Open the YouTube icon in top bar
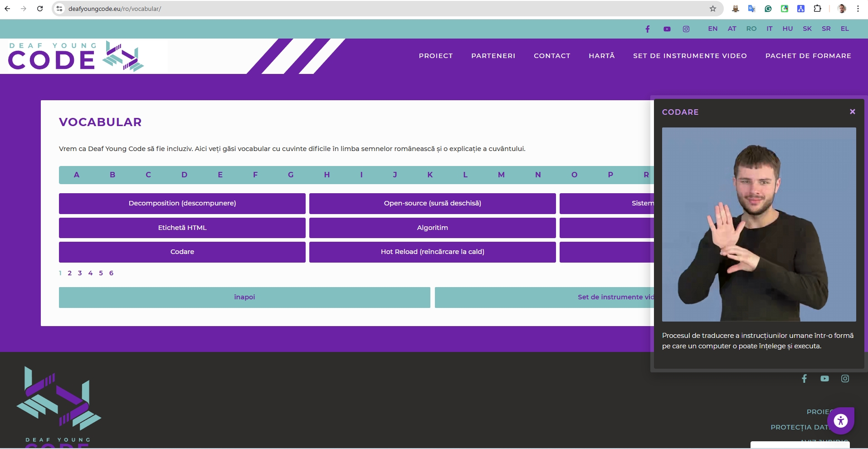The width and height of the screenshot is (868, 449). coord(667,29)
